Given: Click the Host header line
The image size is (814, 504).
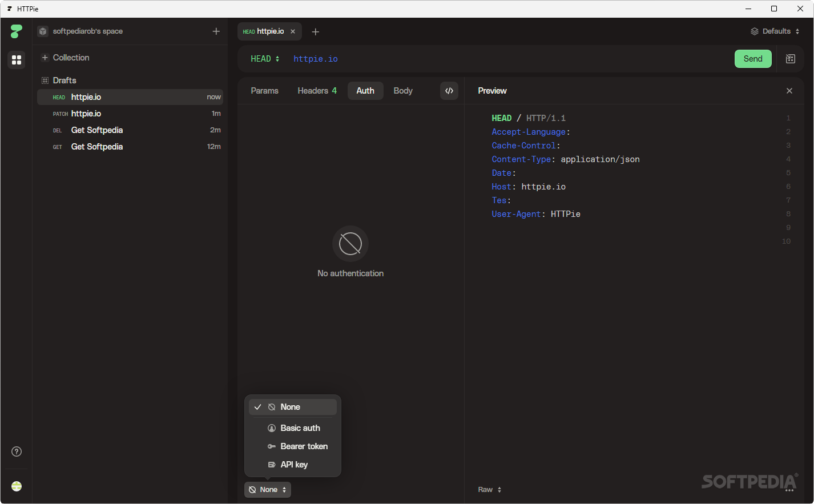Looking at the screenshot, I should 529,187.
